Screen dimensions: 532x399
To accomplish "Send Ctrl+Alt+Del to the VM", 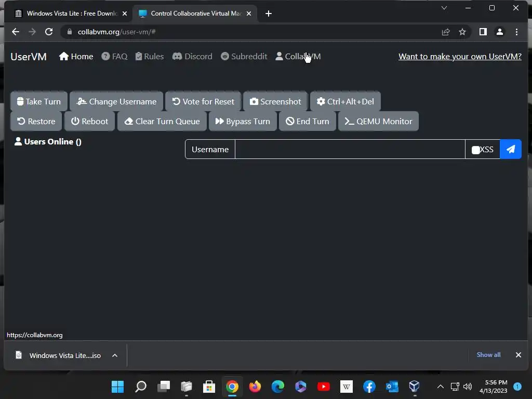I will coord(345,101).
